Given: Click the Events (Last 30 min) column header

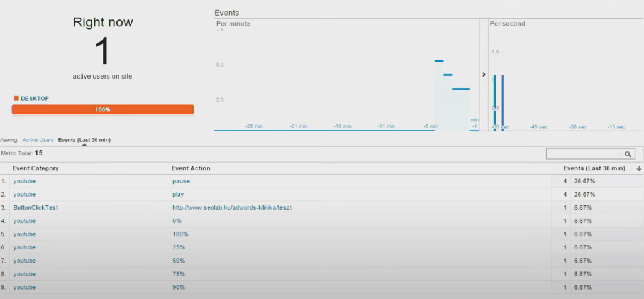Looking at the screenshot, I should coord(594,168).
